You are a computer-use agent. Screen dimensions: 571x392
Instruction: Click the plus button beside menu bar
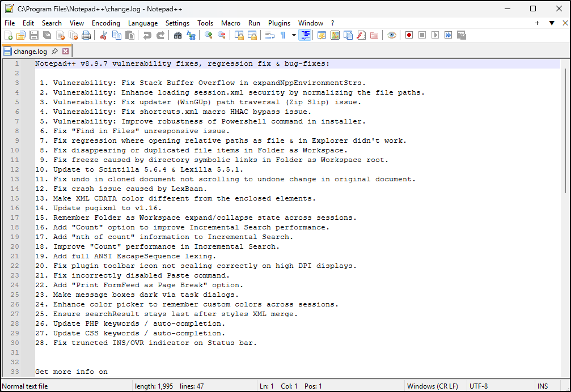[537, 23]
